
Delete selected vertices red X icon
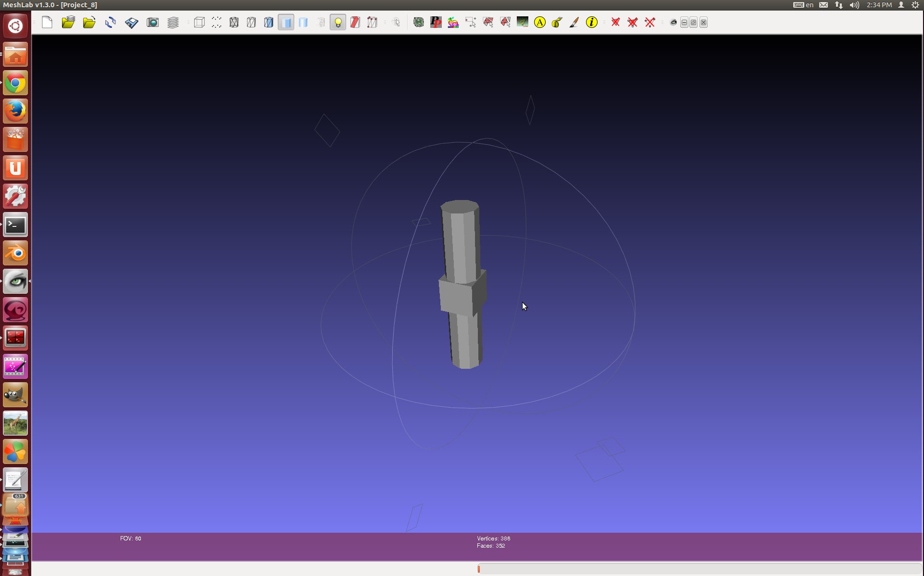650,22
